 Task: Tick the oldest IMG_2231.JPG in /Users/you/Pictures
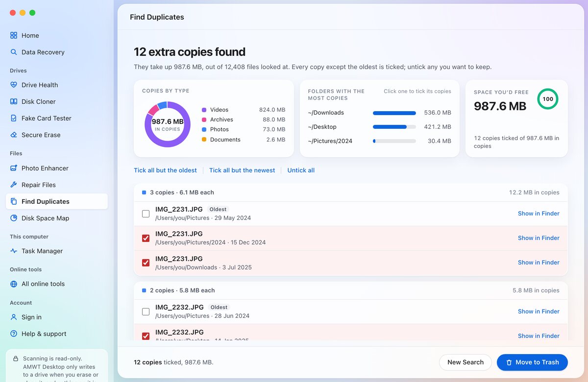tap(146, 214)
